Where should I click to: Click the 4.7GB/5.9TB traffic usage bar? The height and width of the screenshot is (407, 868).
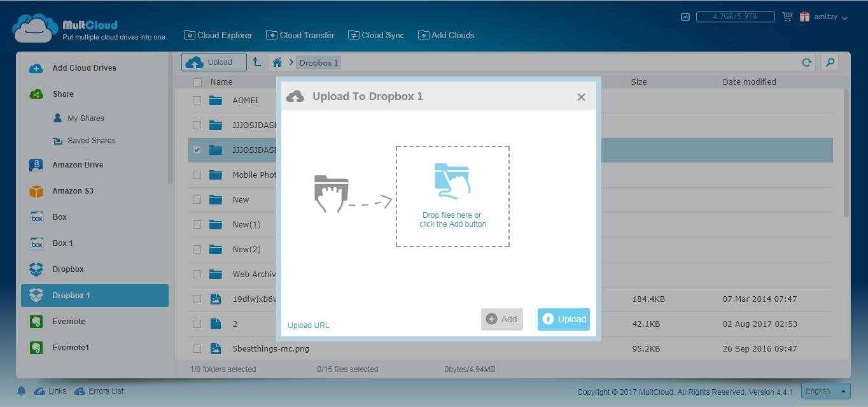pos(735,17)
